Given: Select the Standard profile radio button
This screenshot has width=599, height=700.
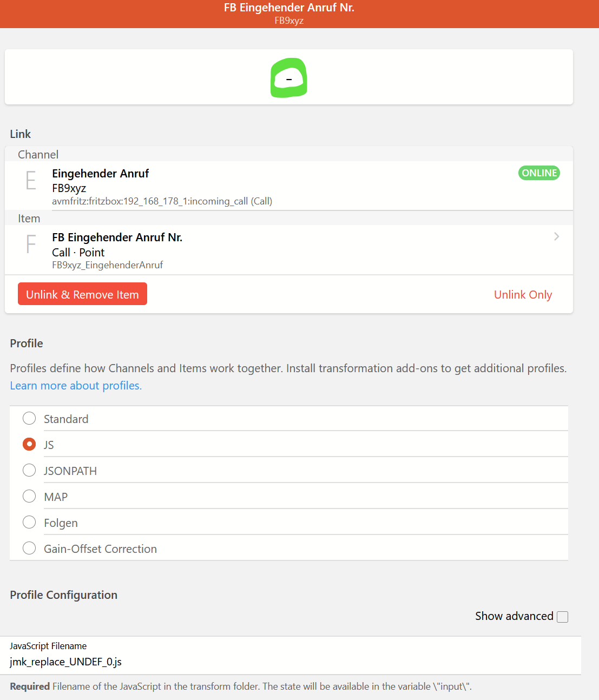Looking at the screenshot, I should [x=29, y=419].
